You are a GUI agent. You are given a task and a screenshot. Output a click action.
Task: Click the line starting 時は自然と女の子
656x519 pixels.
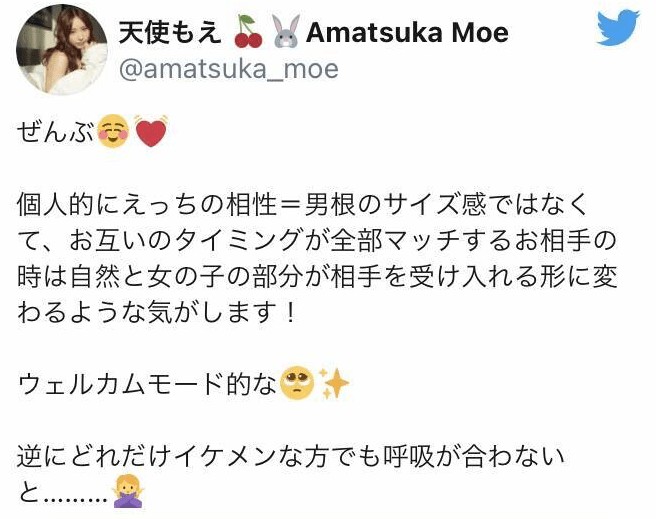tap(317, 277)
